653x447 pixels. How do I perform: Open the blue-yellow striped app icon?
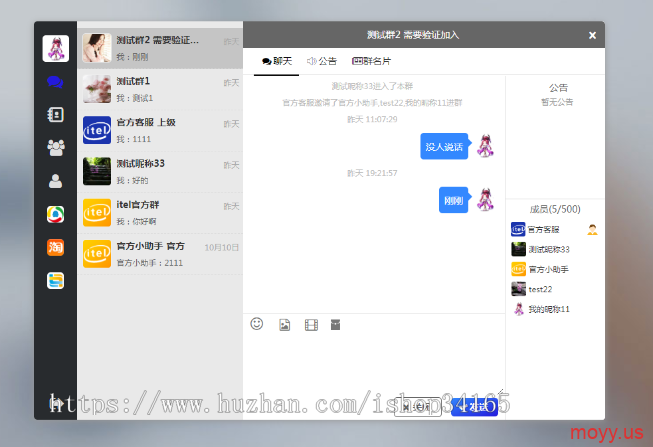(55, 280)
